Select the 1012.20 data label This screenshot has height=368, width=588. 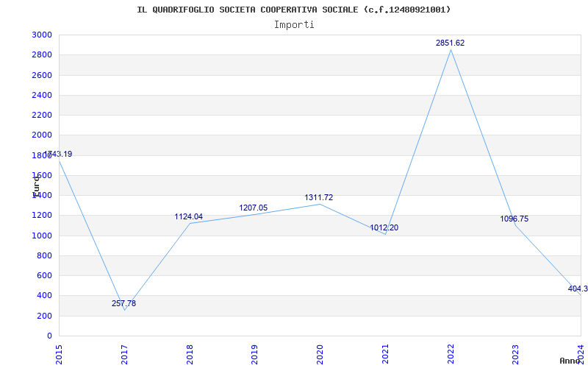[x=384, y=227]
